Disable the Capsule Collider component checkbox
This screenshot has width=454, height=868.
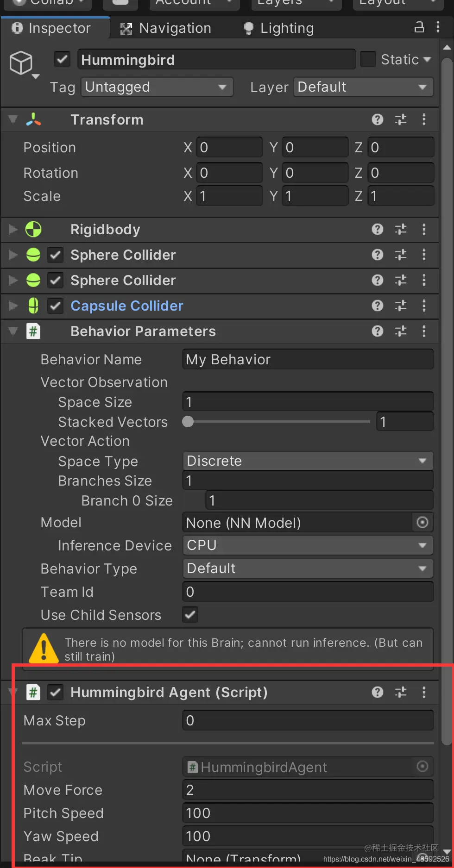point(56,306)
